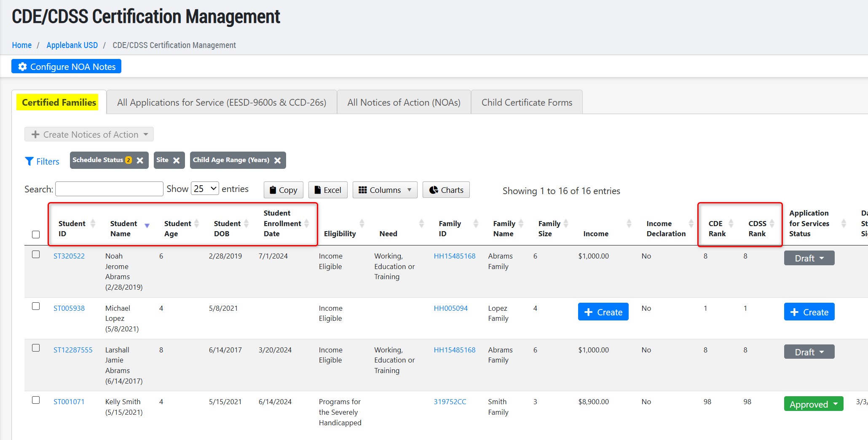Tick the select-all header checkbox
The image size is (868, 440).
(36, 235)
